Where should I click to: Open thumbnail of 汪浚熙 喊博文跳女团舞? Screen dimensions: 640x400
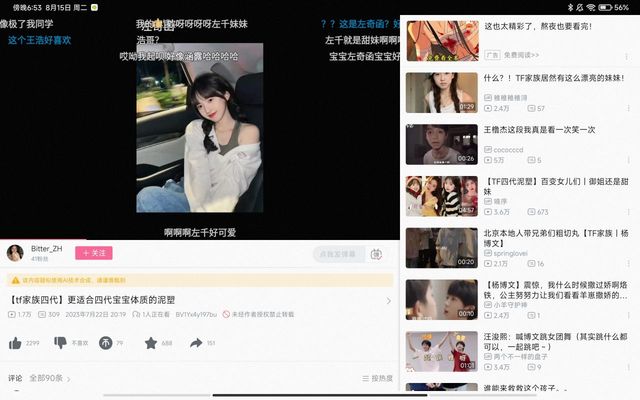(442, 351)
